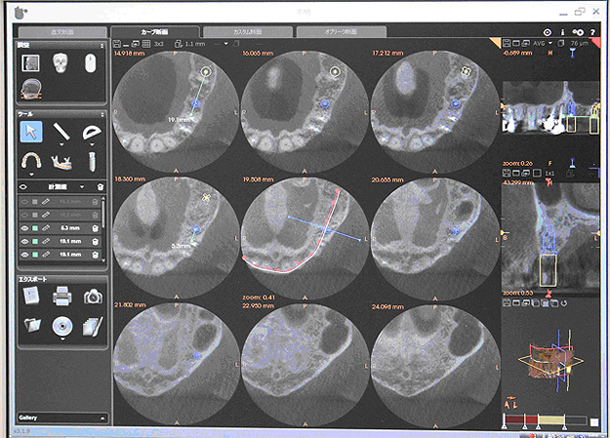Screen dimensions: 610x438
Task: Take a snapshot with the camera icon
Action: tap(92, 295)
